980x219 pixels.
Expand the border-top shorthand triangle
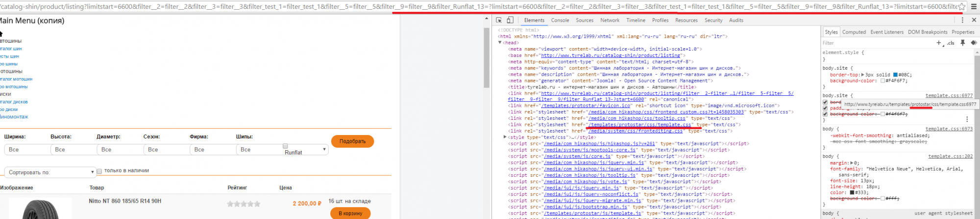[x=862, y=75]
